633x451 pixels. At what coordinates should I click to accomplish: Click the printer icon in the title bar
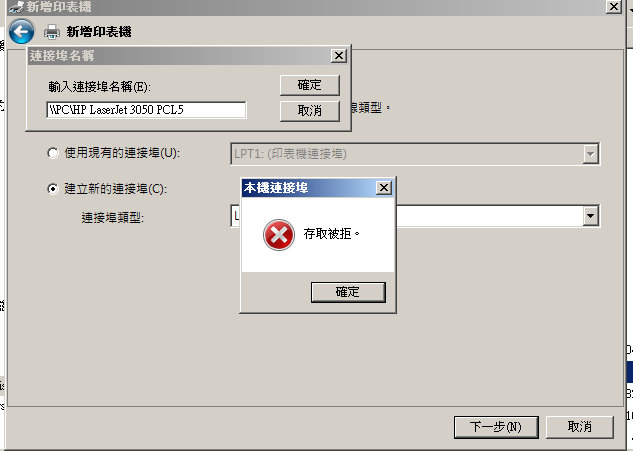16,6
